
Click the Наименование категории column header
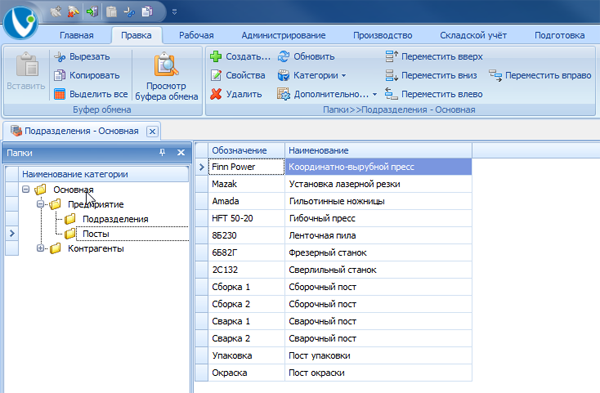[104, 174]
